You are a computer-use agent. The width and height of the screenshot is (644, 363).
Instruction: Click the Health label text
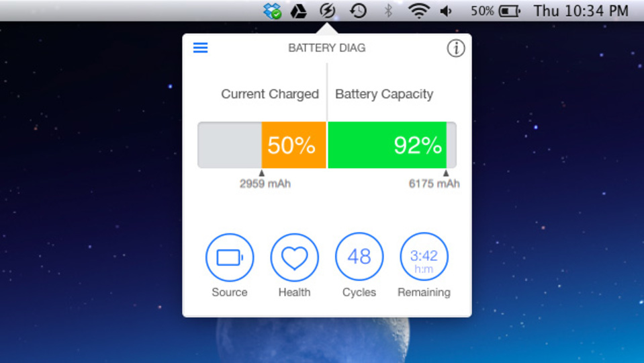pyautogui.click(x=295, y=292)
